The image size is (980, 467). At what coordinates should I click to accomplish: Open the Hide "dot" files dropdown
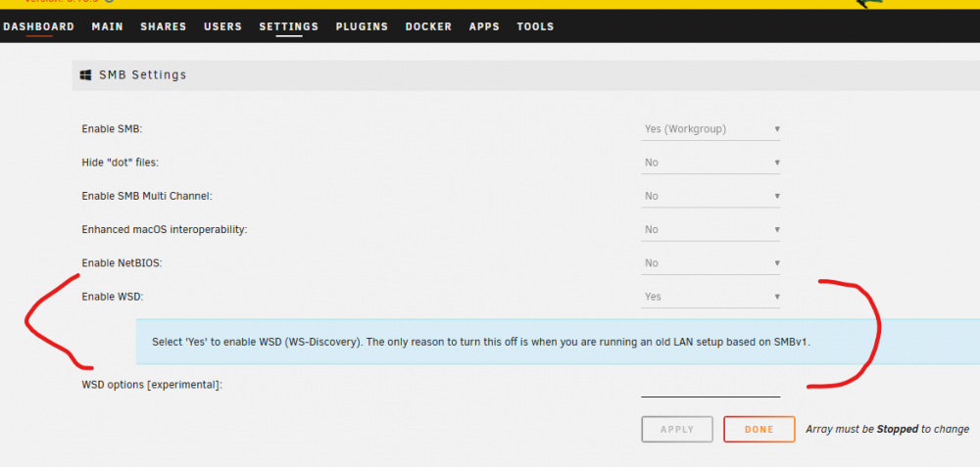[710, 163]
